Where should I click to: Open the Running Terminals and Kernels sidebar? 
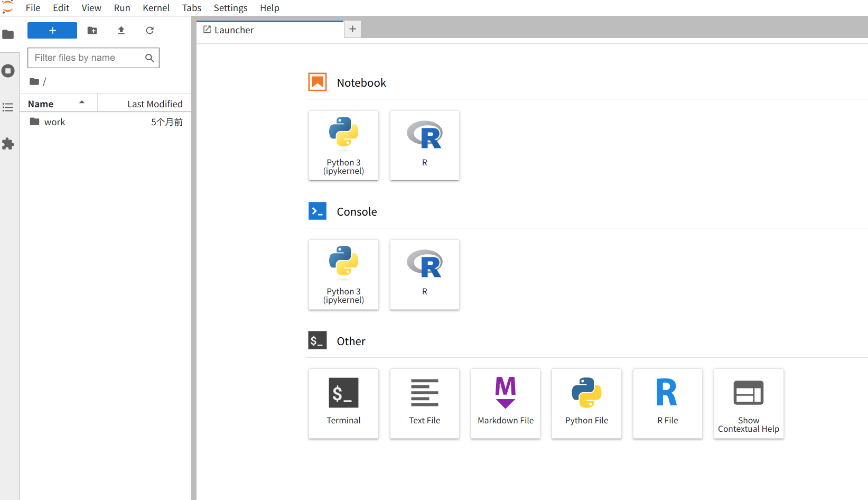(x=8, y=71)
